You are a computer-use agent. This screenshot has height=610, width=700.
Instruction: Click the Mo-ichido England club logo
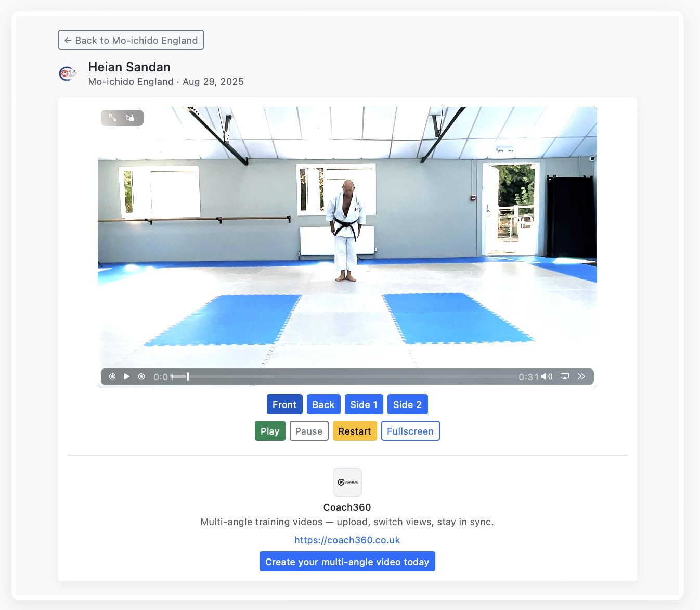(68, 74)
